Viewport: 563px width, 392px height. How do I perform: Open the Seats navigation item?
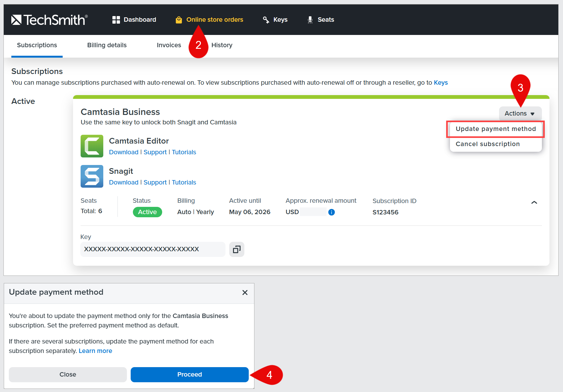point(321,20)
